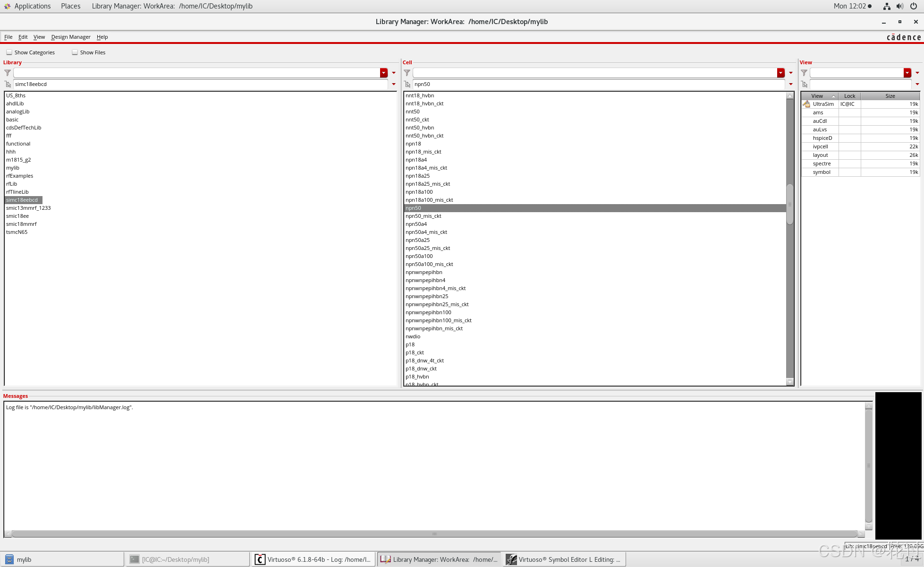Click the lock icon next to UltraSim view

point(806,104)
